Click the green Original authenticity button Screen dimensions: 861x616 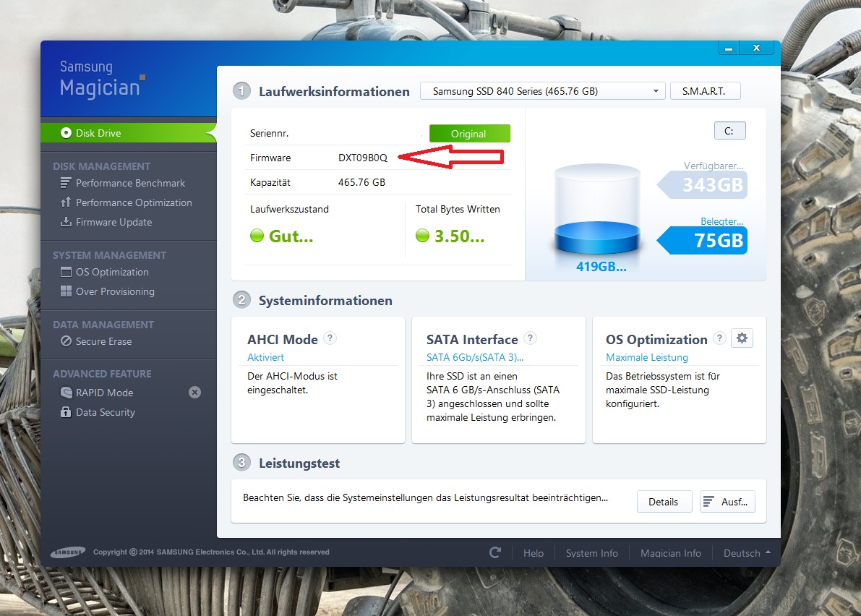(469, 134)
